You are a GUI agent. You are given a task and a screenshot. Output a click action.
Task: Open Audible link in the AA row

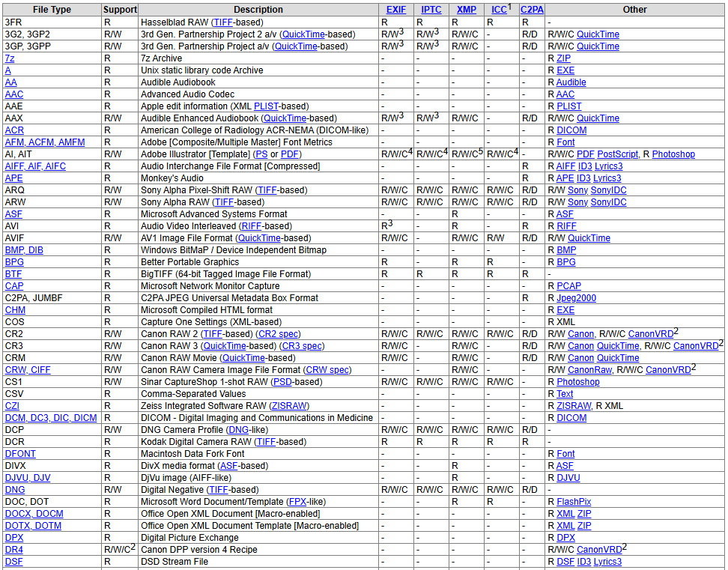[571, 82]
